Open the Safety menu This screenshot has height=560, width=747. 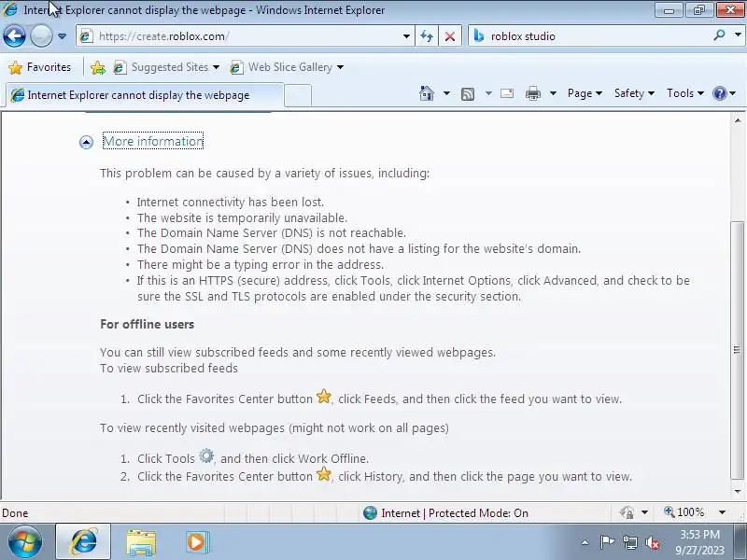pyautogui.click(x=634, y=93)
